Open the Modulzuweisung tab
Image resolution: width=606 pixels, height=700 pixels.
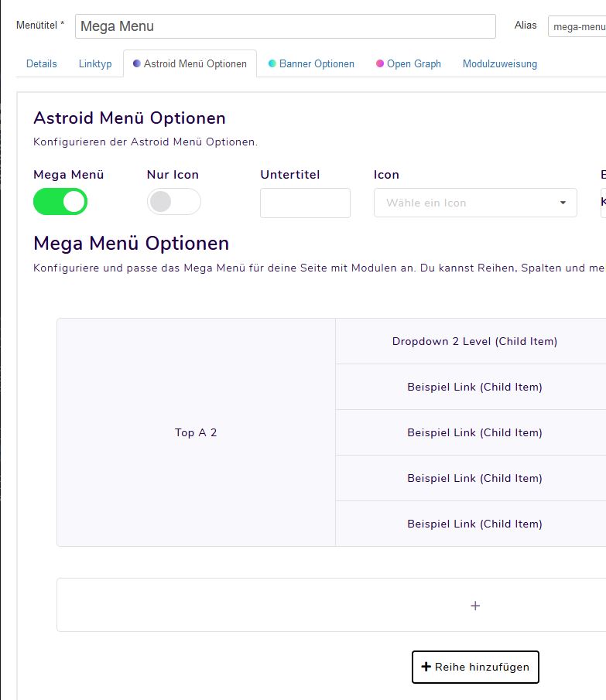point(498,63)
